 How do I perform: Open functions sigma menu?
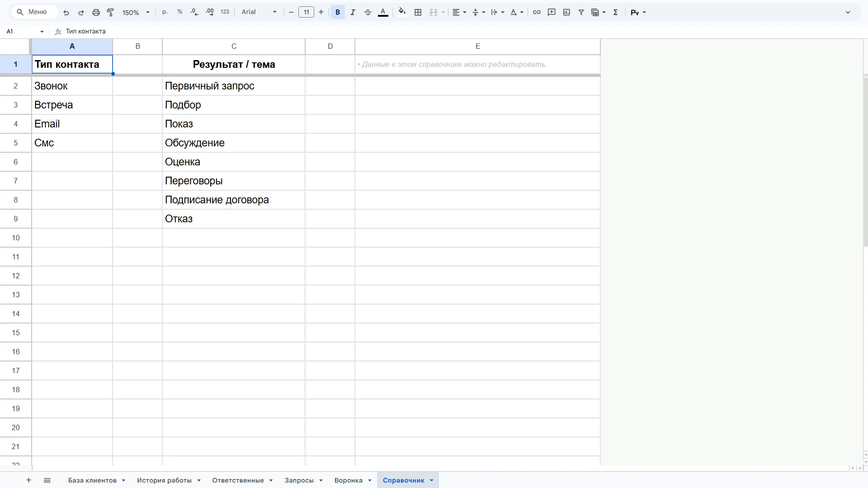615,12
